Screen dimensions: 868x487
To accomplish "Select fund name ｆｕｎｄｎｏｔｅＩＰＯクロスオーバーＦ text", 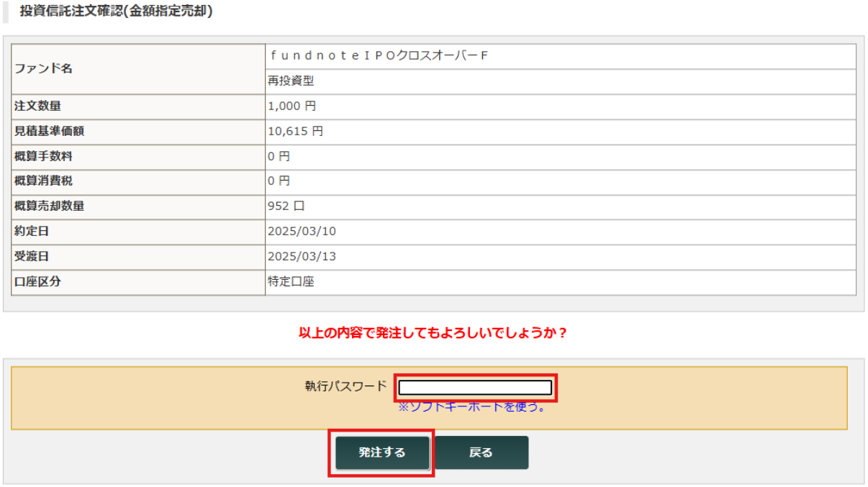I will click(378, 56).
